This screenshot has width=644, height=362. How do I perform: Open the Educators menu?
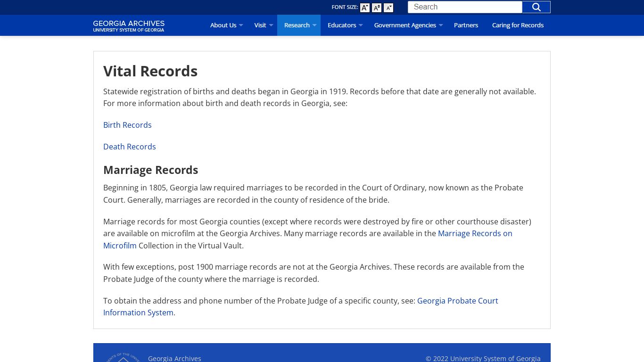click(342, 25)
